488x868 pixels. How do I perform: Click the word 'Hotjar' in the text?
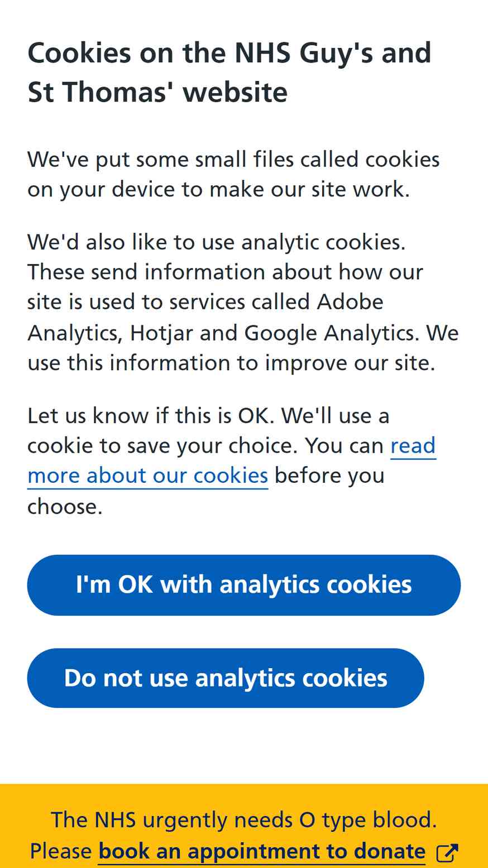pos(162,333)
